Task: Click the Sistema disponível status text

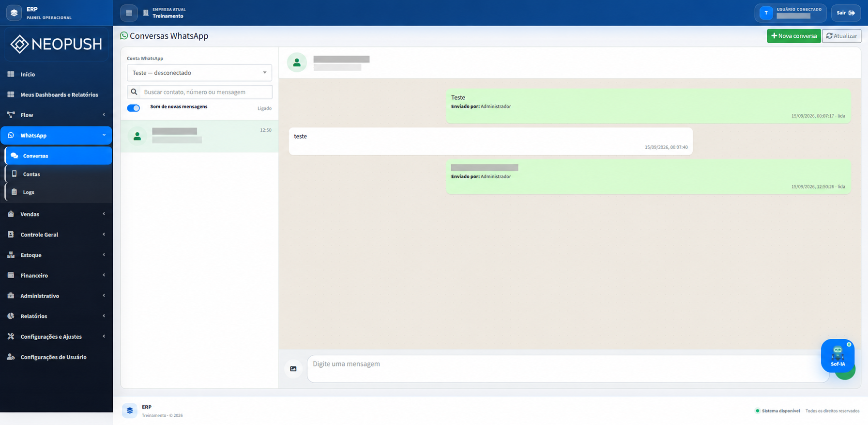Action: (x=781, y=411)
